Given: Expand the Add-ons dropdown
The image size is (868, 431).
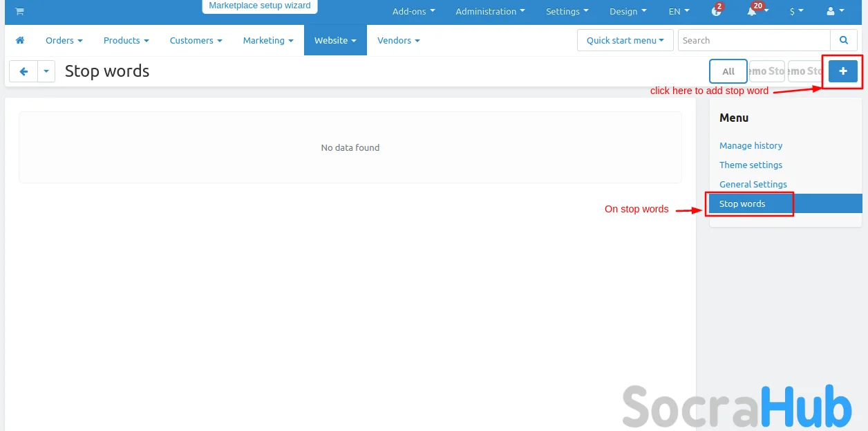Looking at the screenshot, I should pos(413,12).
